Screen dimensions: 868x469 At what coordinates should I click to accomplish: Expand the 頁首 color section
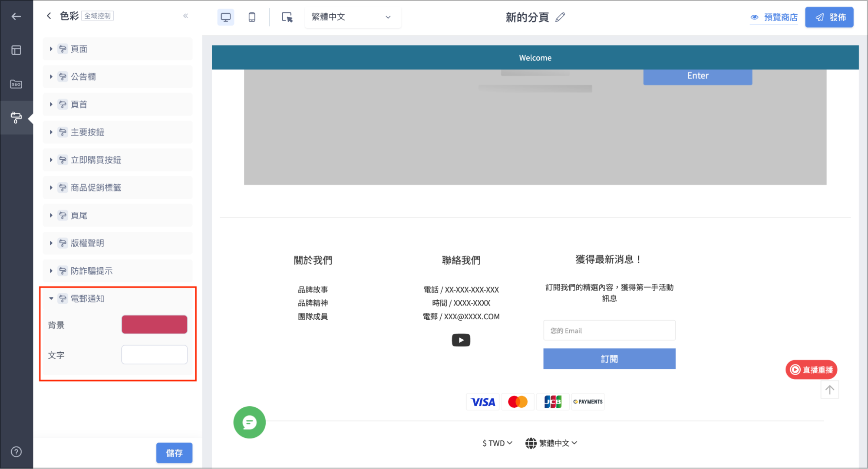(117, 105)
